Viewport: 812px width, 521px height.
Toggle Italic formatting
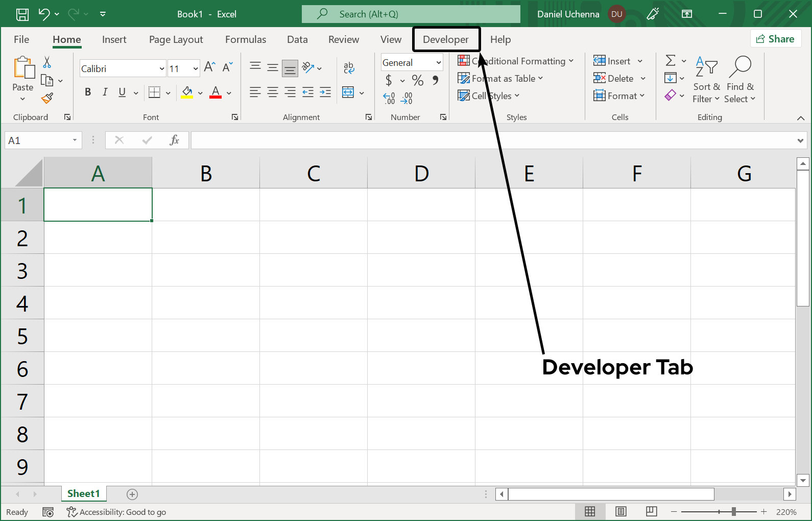click(x=105, y=92)
